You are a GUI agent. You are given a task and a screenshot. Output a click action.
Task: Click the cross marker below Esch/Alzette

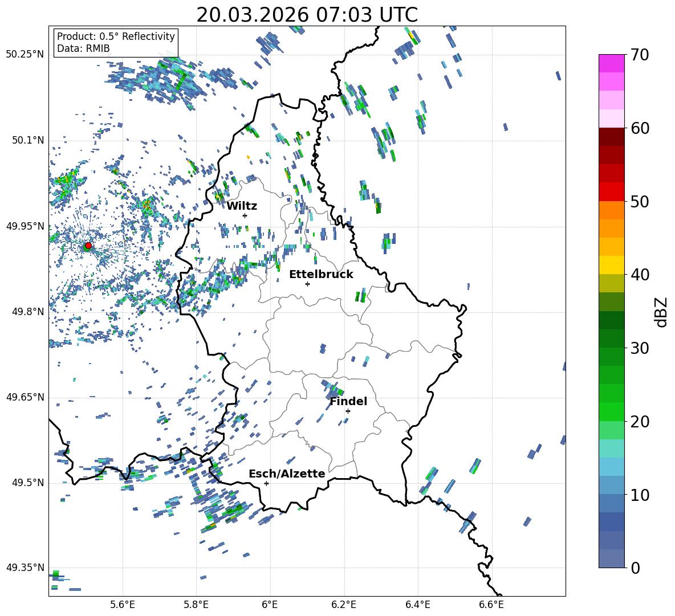(x=266, y=483)
